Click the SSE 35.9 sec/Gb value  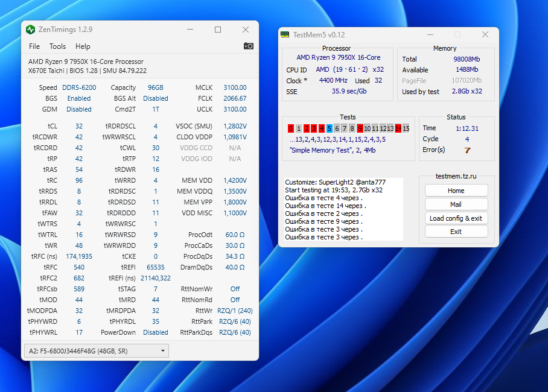[349, 91]
